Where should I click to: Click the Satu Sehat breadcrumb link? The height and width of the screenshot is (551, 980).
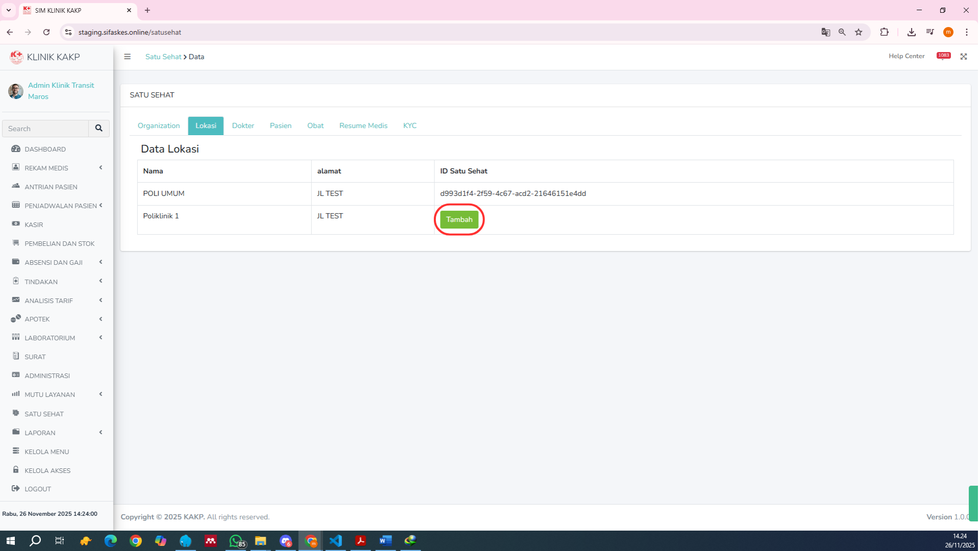point(163,57)
